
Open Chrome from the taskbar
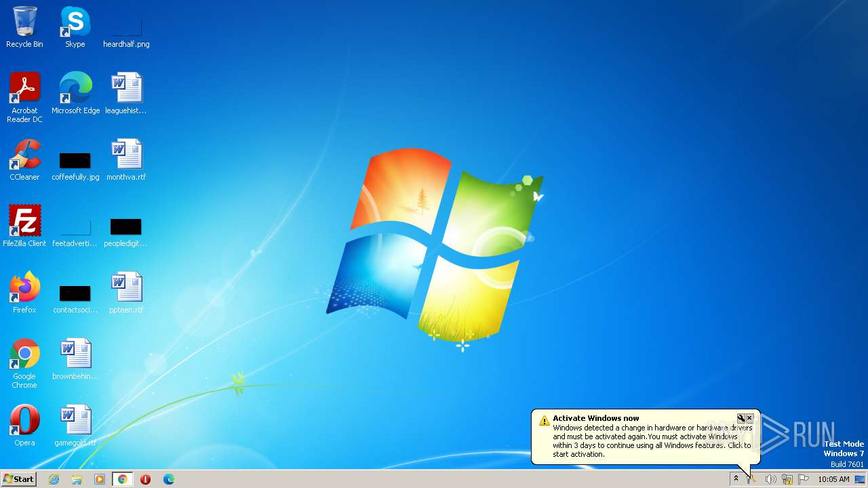123,479
